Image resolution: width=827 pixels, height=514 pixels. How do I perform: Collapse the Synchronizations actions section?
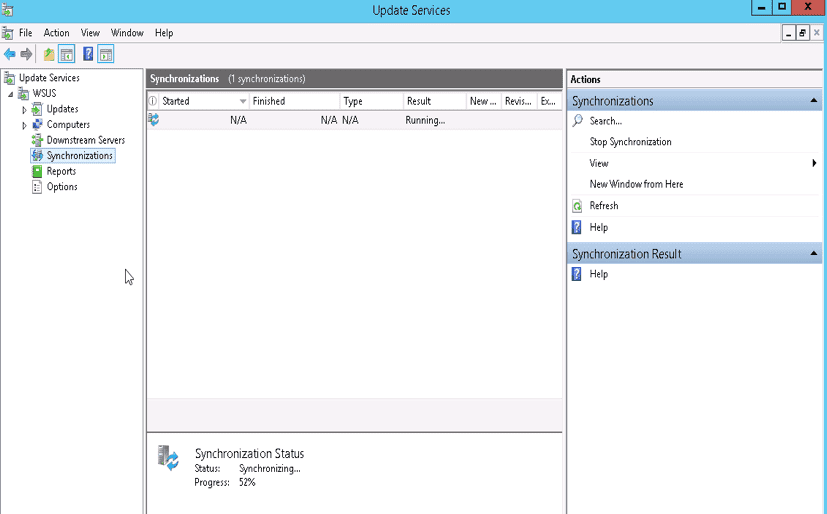pos(813,101)
